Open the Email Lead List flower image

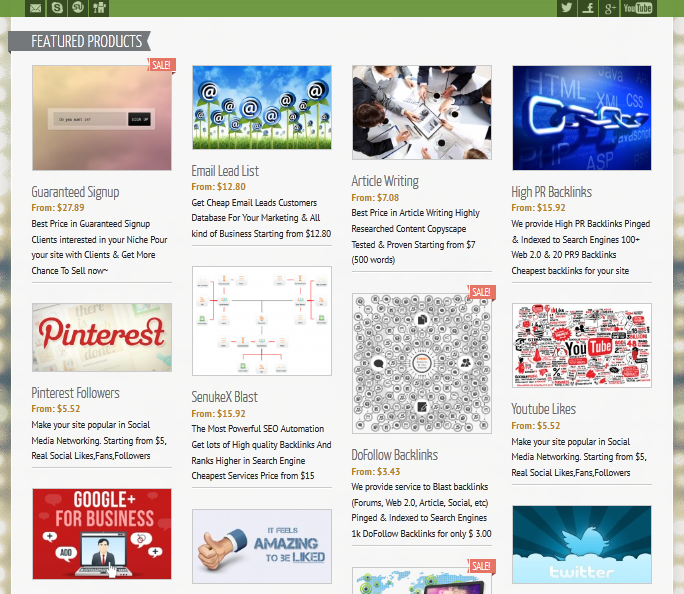[x=262, y=107]
